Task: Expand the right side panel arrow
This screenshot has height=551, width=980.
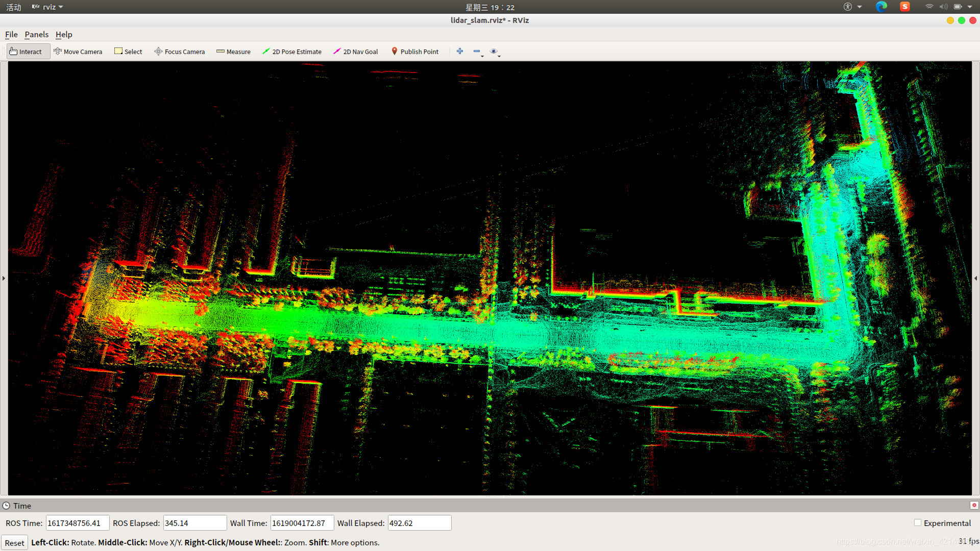Action: click(x=975, y=278)
